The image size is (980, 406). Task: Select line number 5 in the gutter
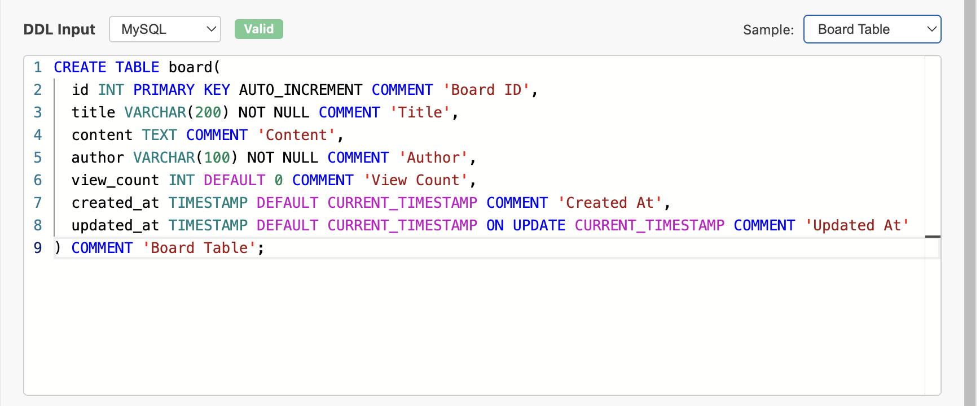coord(38,158)
